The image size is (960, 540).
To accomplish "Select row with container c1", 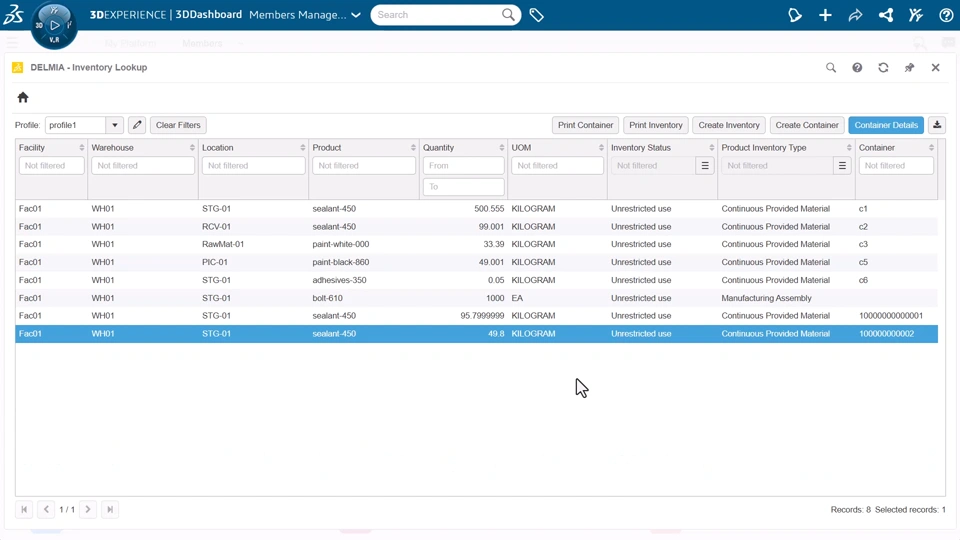I will coord(476,209).
